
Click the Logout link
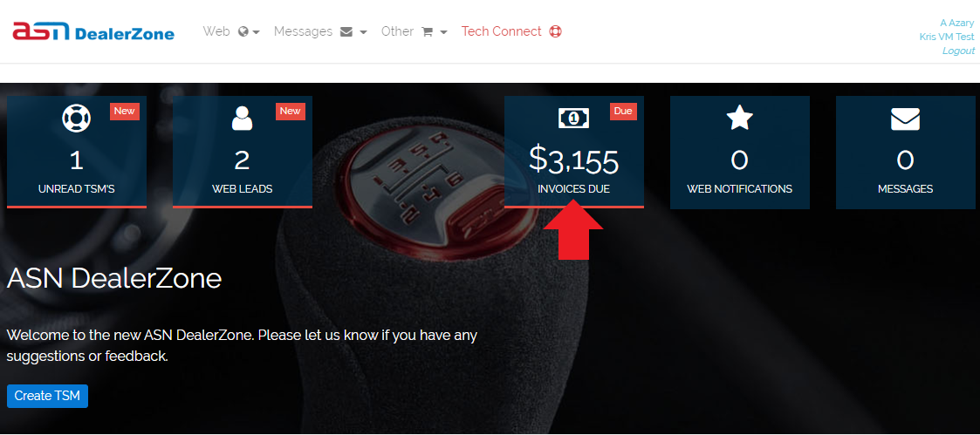tap(958, 51)
